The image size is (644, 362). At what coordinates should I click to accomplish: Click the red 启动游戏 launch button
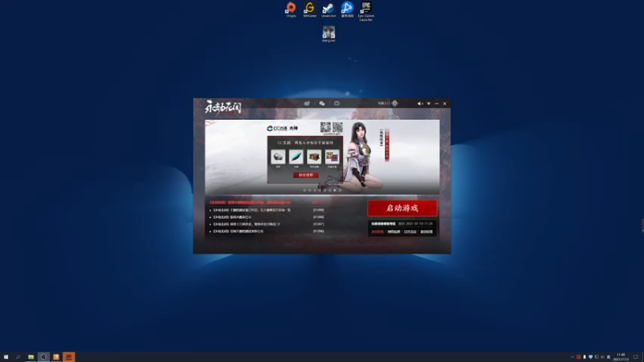point(402,208)
